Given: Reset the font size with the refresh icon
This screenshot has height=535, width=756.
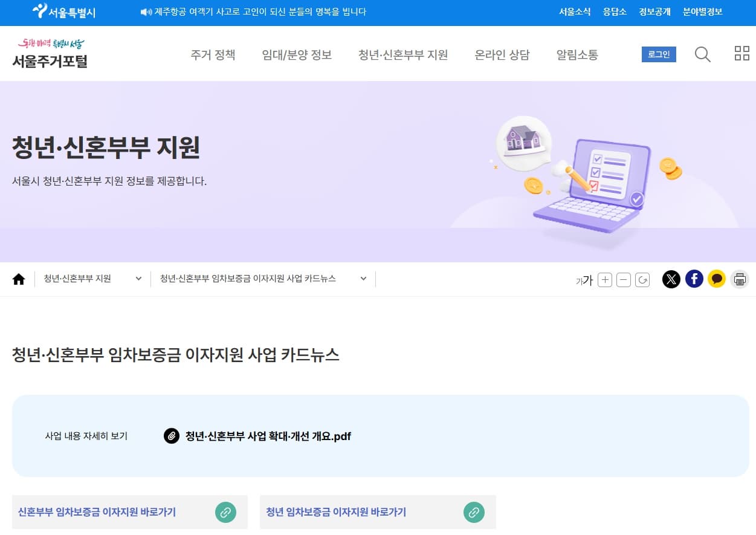Looking at the screenshot, I should click(x=642, y=279).
